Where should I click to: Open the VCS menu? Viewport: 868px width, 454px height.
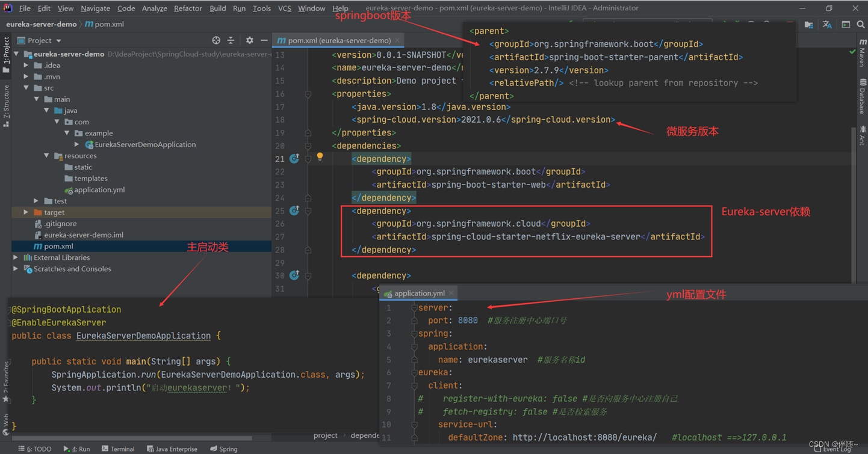tap(285, 8)
